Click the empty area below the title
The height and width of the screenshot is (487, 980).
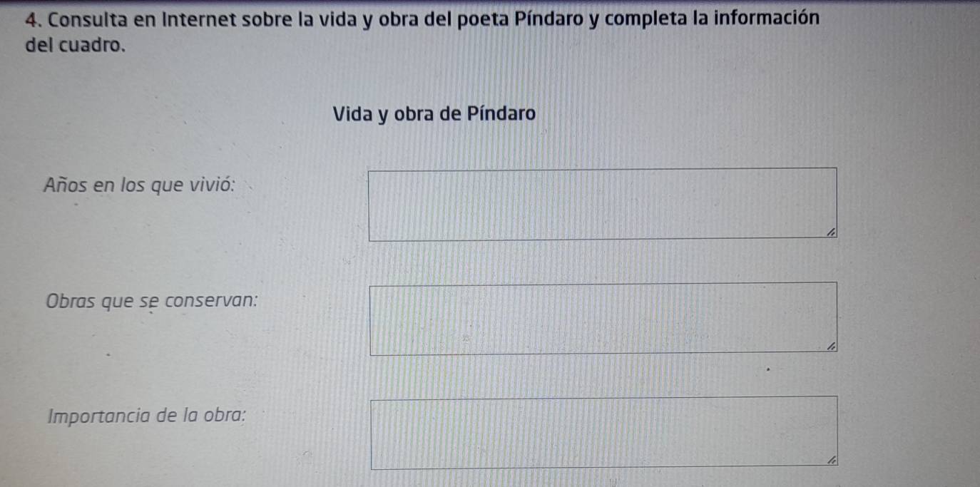[x=434, y=143]
